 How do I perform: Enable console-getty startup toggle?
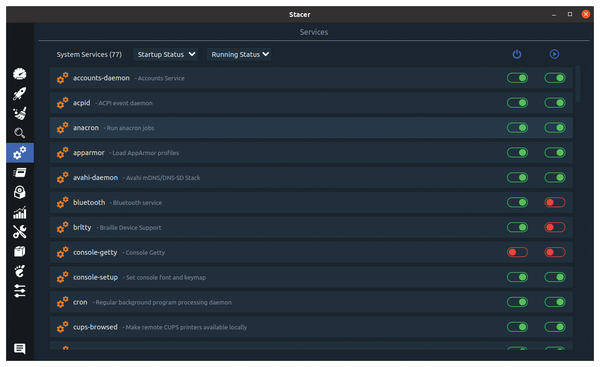517,252
